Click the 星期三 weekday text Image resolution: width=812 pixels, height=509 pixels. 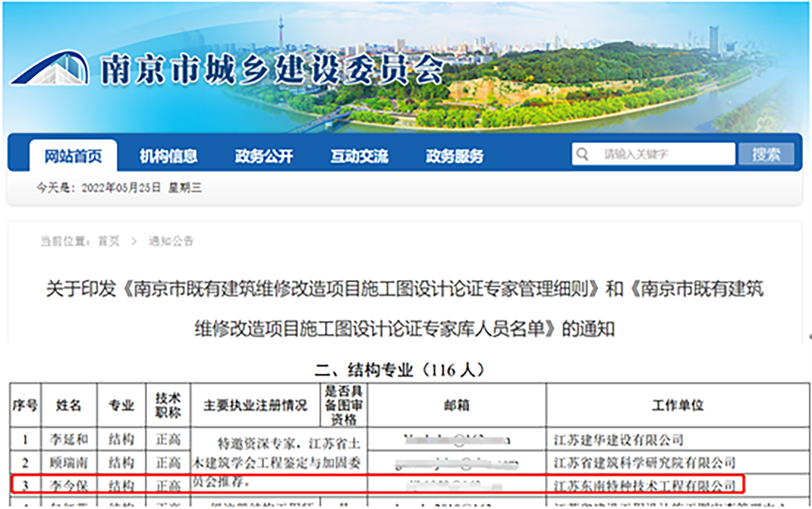[185, 188]
